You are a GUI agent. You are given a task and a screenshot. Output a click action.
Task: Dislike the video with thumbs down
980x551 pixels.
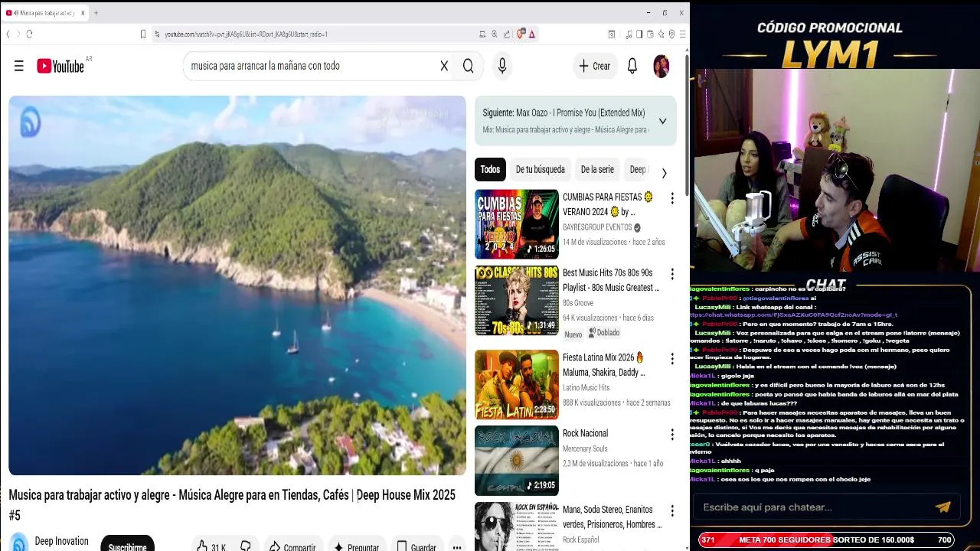[x=246, y=546]
